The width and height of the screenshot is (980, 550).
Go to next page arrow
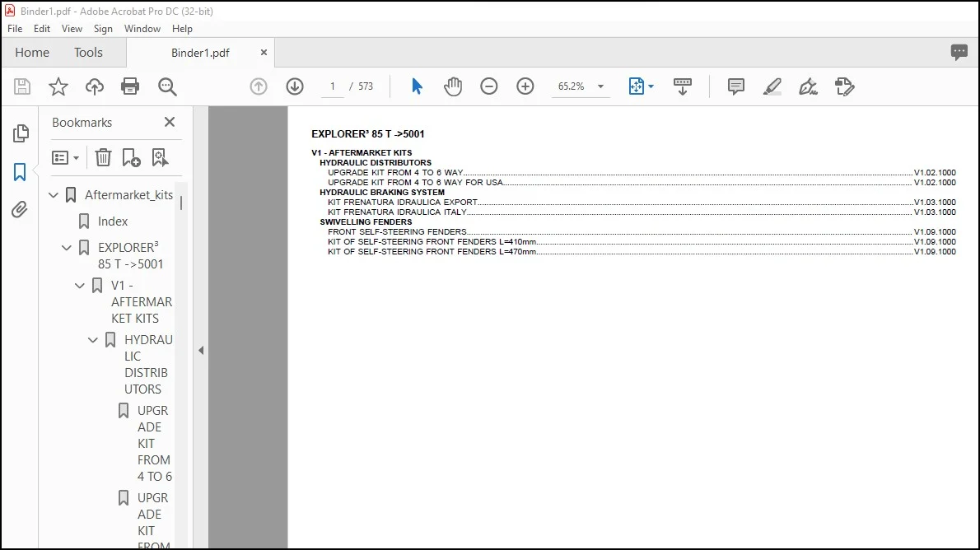(295, 86)
